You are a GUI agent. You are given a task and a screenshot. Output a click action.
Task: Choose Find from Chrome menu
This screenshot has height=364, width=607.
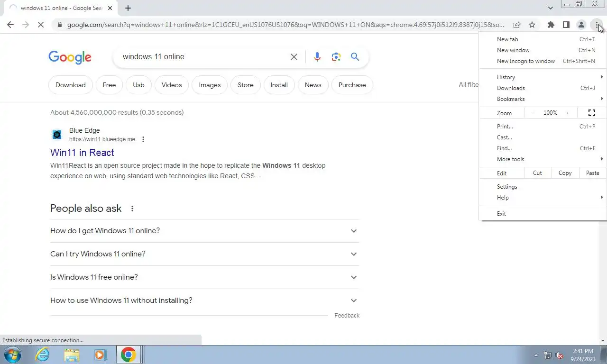pyautogui.click(x=543, y=148)
